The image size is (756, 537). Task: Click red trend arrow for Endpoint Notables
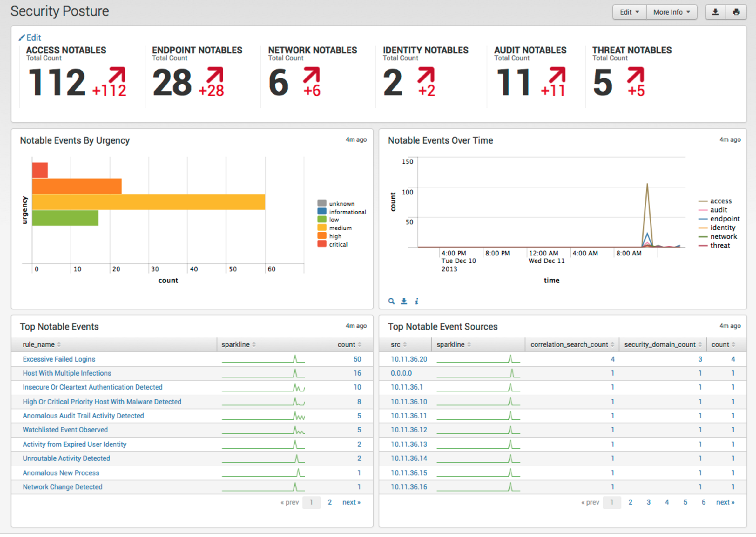[x=215, y=75]
